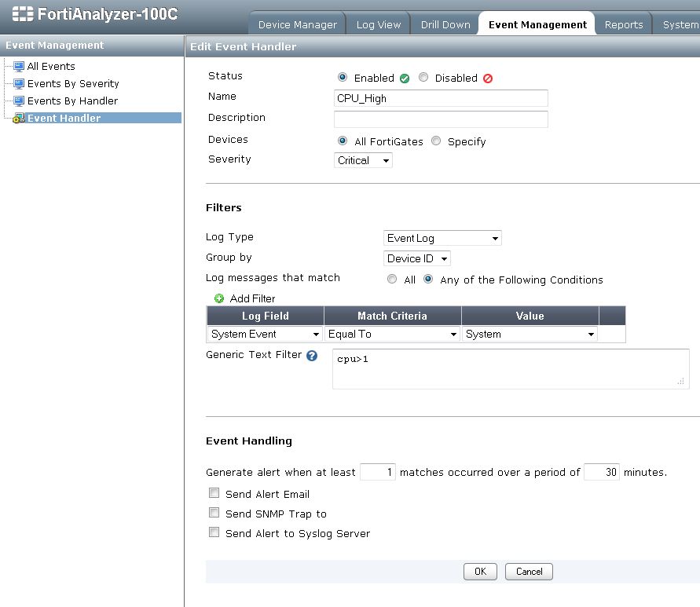Switch to the Drill Down tab
Viewport: 700px width, 607px height.
point(445,25)
